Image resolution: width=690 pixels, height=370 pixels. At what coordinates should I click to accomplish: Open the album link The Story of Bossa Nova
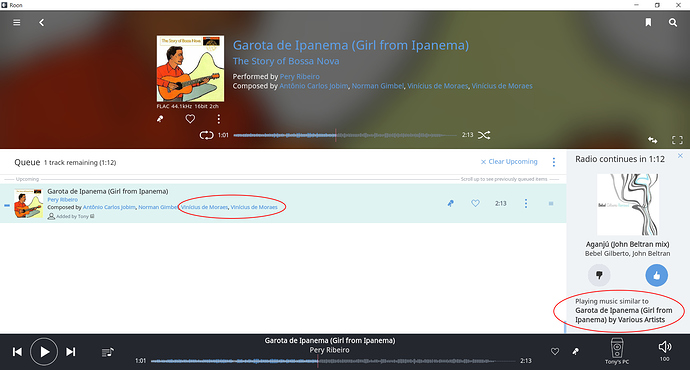pyautogui.click(x=286, y=61)
